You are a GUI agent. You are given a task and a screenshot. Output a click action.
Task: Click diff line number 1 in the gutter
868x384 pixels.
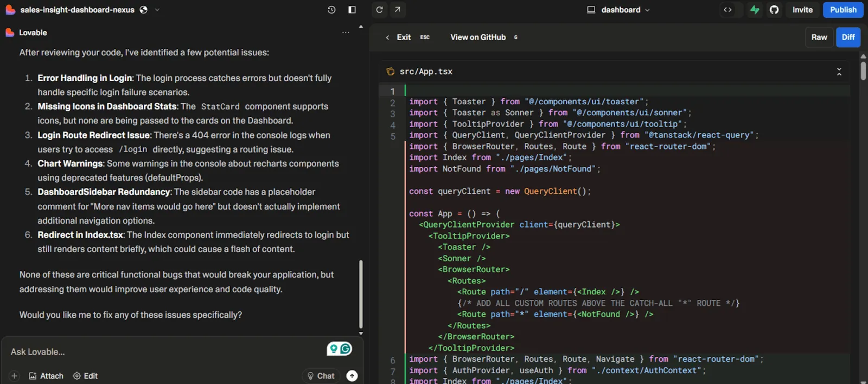(392, 91)
